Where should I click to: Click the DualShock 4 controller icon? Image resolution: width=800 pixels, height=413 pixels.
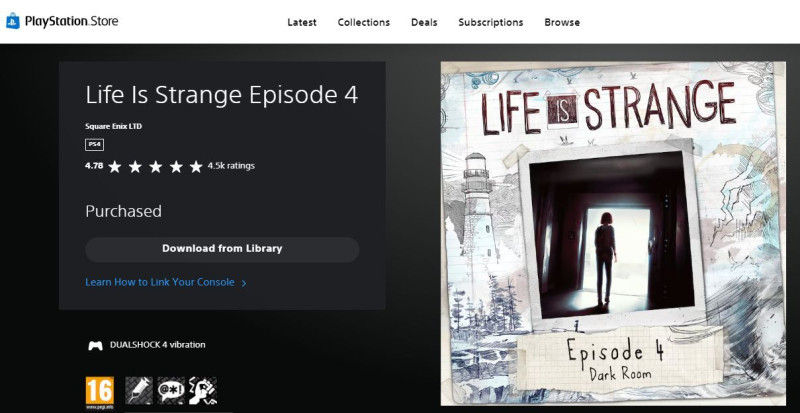point(95,346)
